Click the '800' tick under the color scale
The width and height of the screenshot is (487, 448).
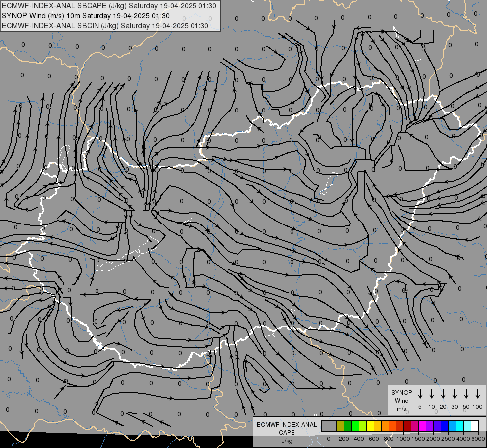click(389, 439)
